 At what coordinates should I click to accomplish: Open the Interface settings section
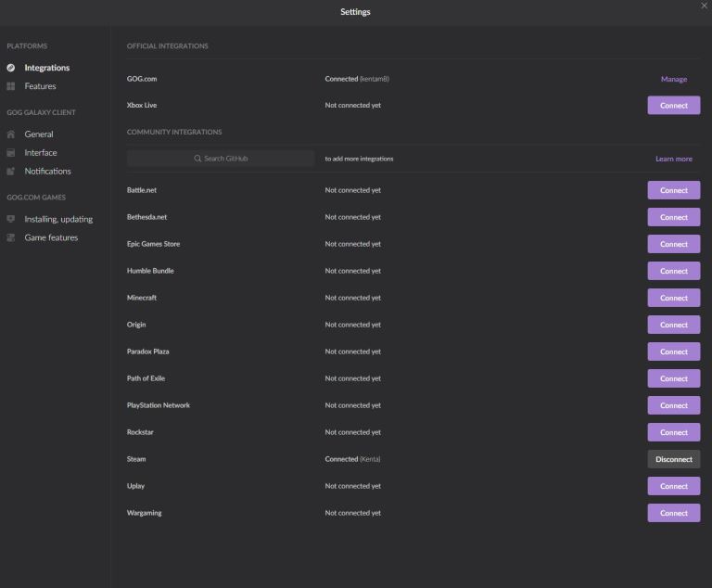tap(41, 153)
